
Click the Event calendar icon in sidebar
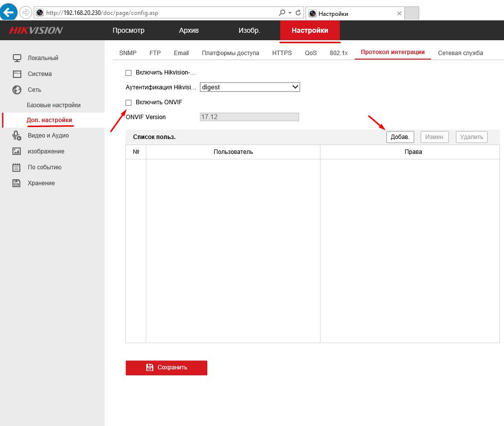tap(17, 167)
